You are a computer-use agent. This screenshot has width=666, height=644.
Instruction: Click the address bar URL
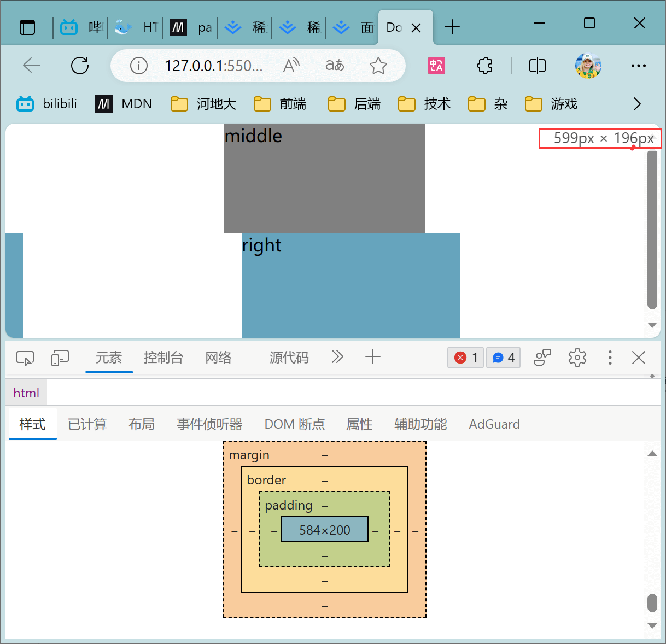click(x=213, y=66)
